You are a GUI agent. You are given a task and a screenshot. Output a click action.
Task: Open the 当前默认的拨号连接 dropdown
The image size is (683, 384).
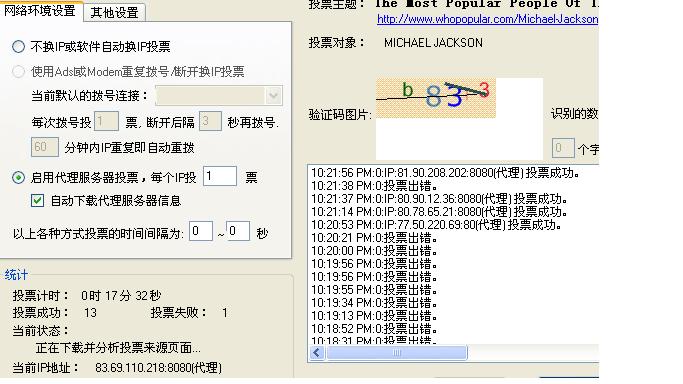[219, 96]
